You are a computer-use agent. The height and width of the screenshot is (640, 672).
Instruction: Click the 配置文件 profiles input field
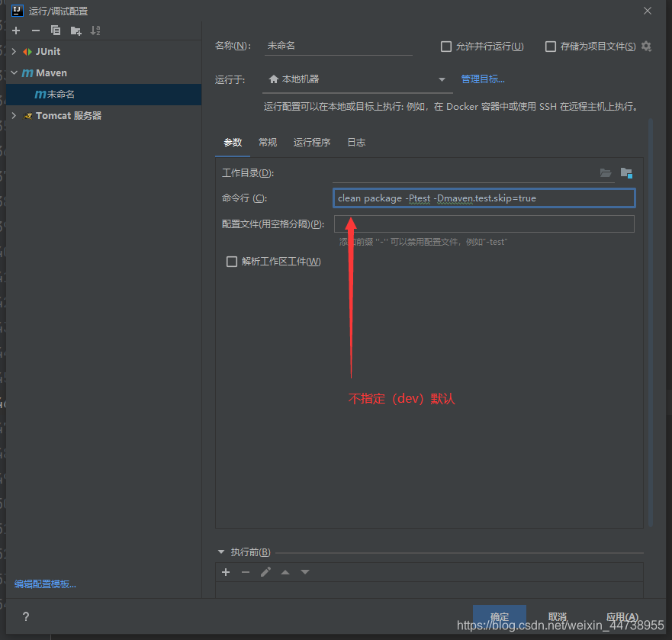pyautogui.click(x=484, y=224)
